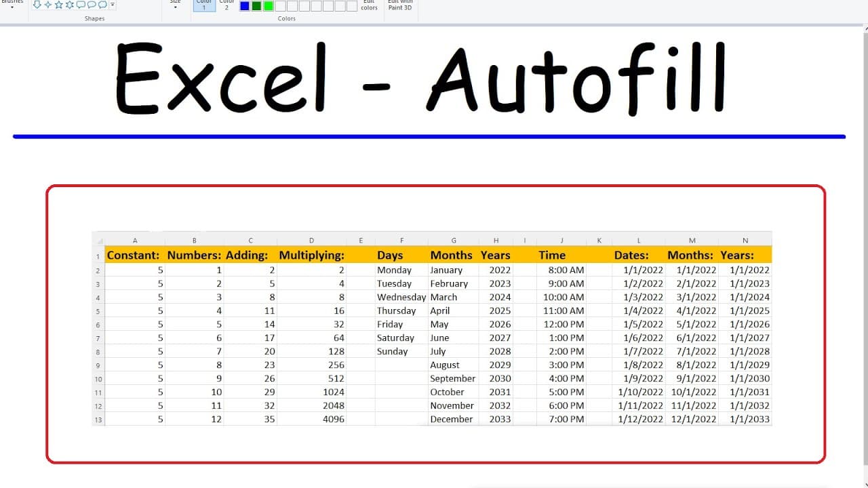This screenshot has height=488, width=868.
Task: Click the 'Days' header cell
Action: 401,255
